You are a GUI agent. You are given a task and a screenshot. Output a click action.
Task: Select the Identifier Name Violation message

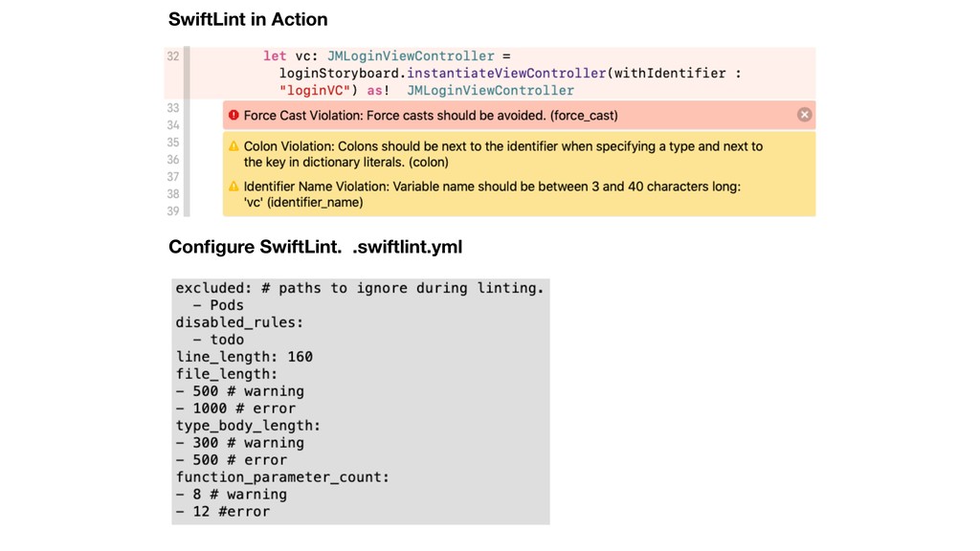coord(492,194)
